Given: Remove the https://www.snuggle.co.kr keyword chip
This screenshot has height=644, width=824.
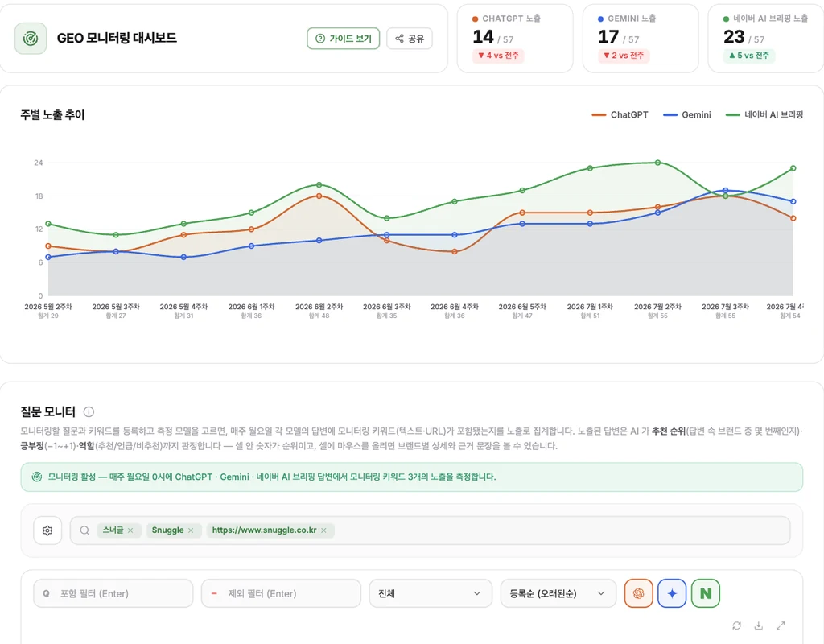Looking at the screenshot, I should tap(323, 530).
